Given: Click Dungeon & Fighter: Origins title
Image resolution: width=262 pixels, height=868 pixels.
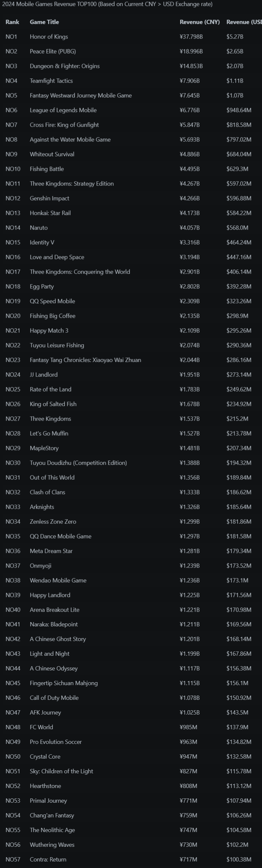Looking at the screenshot, I should (65, 66).
